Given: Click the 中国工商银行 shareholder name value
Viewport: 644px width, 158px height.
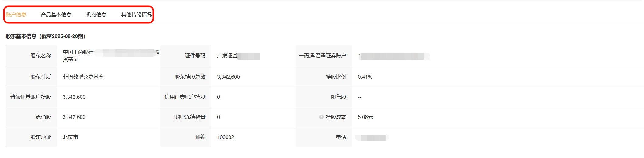Looking at the screenshot, I should point(78,52).
